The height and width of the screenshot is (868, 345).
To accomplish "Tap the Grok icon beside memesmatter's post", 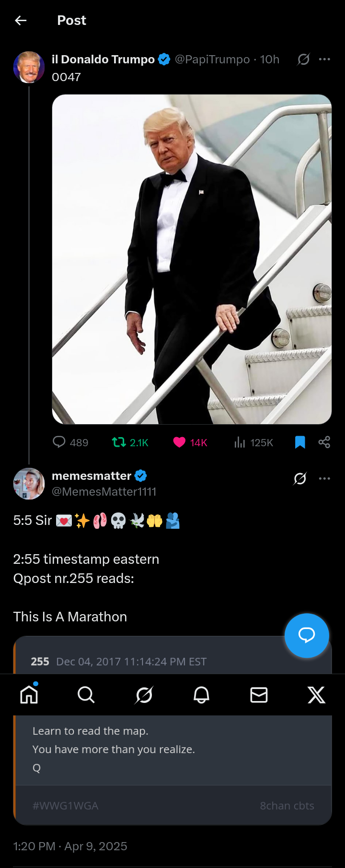I will point(300,478).
